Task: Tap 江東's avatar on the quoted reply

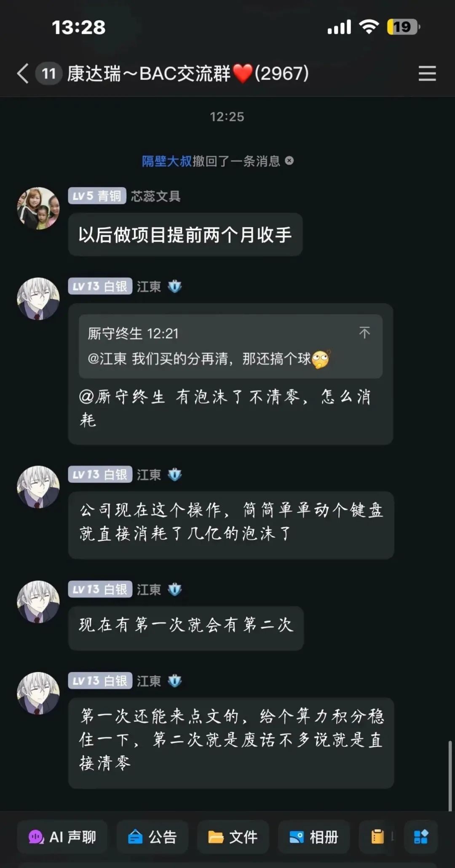Action: click(38, 299)
